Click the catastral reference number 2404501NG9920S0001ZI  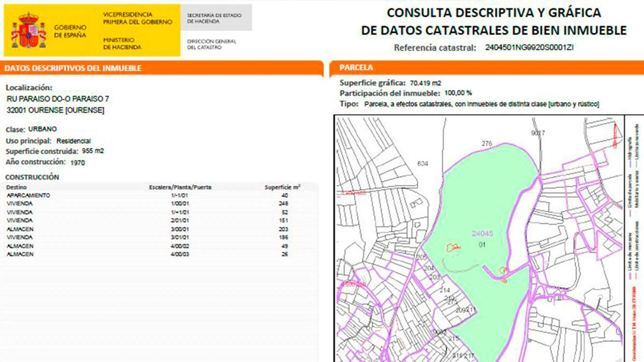[x=529, y=47]
